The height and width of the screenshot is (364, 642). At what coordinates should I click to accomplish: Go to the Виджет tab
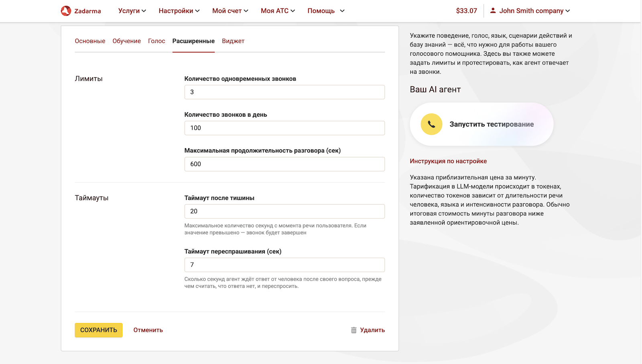[x=233, y=41]
